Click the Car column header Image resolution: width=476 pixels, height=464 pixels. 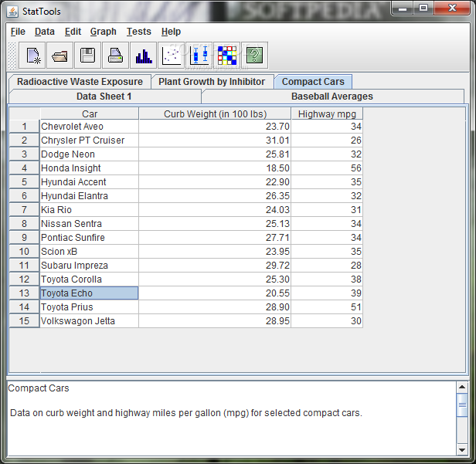click(90, 114)
